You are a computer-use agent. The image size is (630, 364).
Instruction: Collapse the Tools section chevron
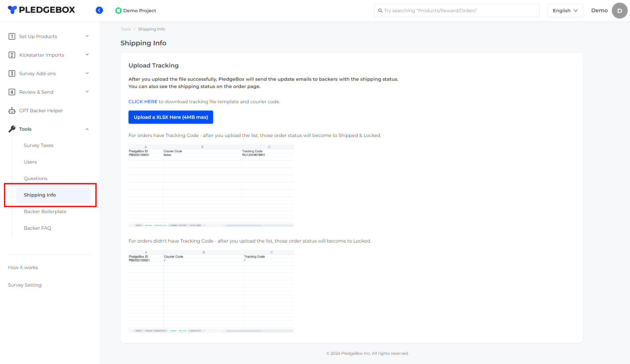(87, 129)
